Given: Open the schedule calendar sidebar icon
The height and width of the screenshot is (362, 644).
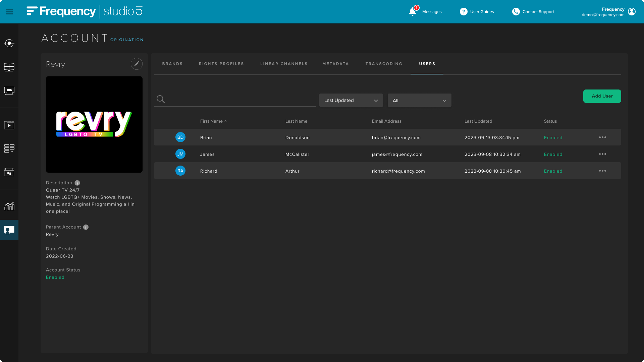Looking at the screenshot, I should point(9,172).
